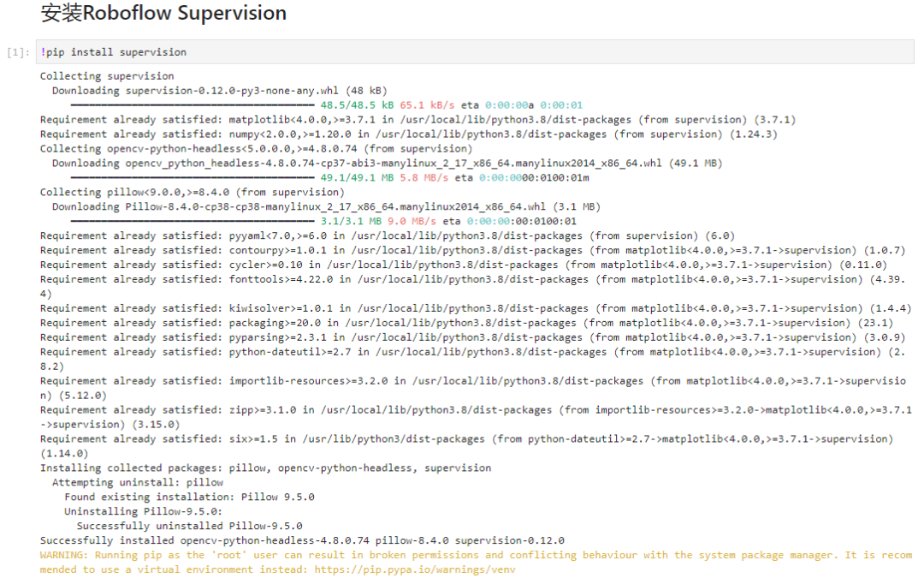Click the '5.8 MB/s' download speed
The image size is (924, 578).
(x=423, y=178)
